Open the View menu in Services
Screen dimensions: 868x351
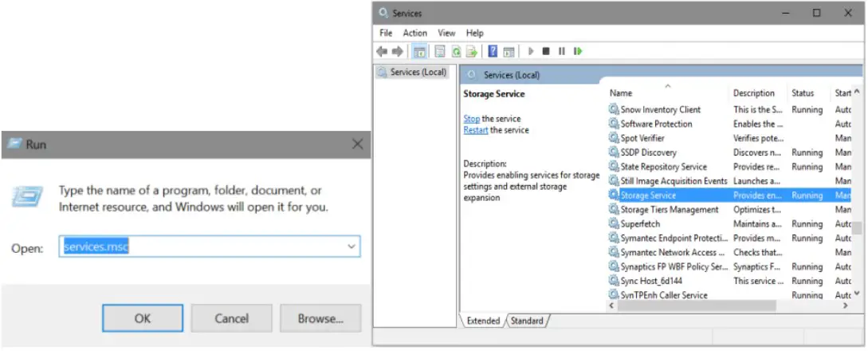(446, 34)
